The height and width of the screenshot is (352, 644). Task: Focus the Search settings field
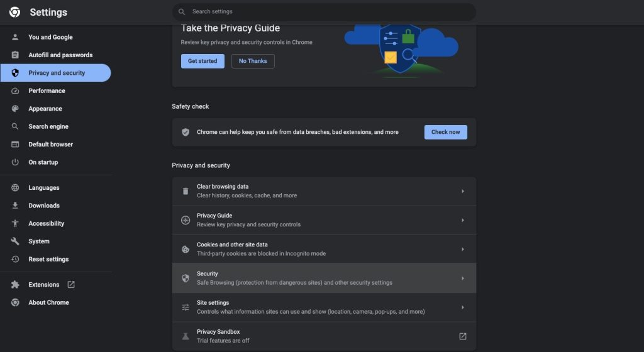[x=324, y=12]
